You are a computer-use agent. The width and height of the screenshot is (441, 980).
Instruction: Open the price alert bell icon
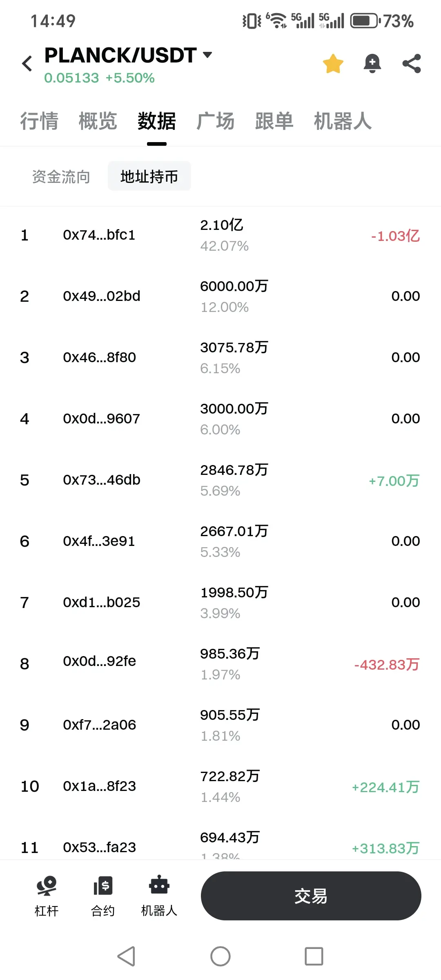click(x=372, y=64)
